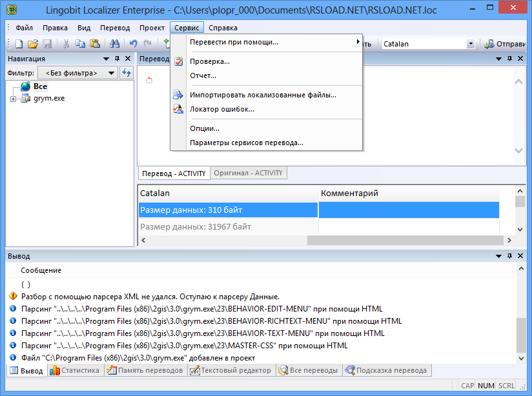Switch to the Оригинал - ACTIVITY tab

pos(248,173)
